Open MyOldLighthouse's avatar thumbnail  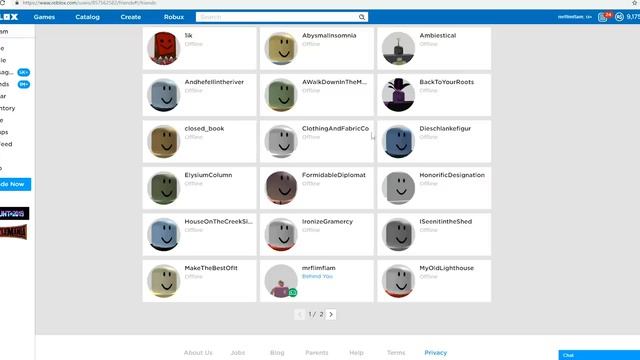(398, 281)
